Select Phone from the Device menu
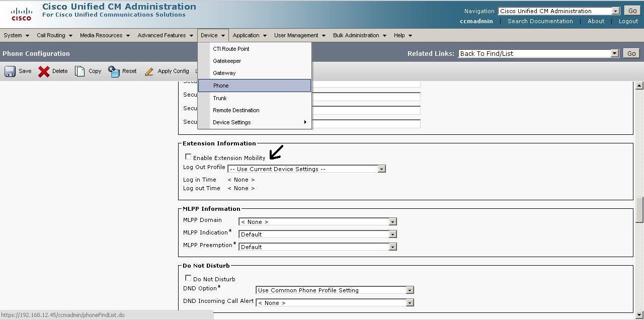The image size is (644, 320). click(220, 86)
